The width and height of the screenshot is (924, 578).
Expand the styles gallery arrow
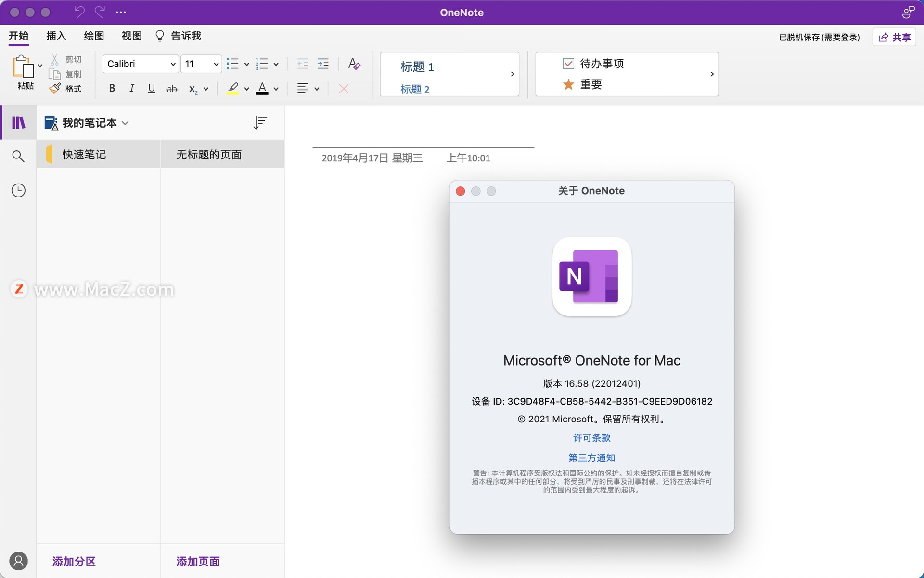coord(513,74)
